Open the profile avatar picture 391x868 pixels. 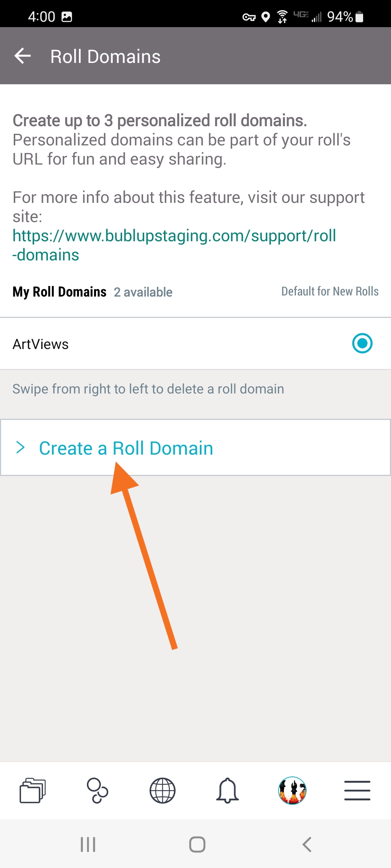293,790
